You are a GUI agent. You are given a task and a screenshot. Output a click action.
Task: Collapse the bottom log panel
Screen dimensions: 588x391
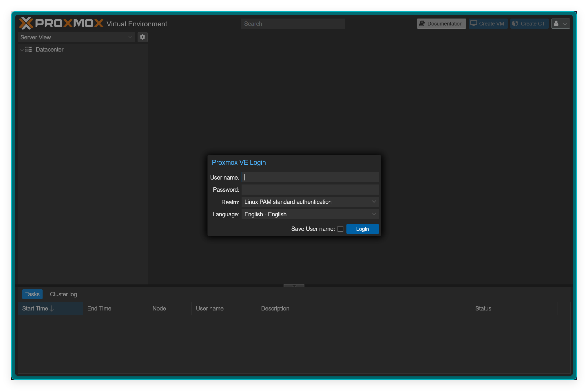tap(294, 286)
